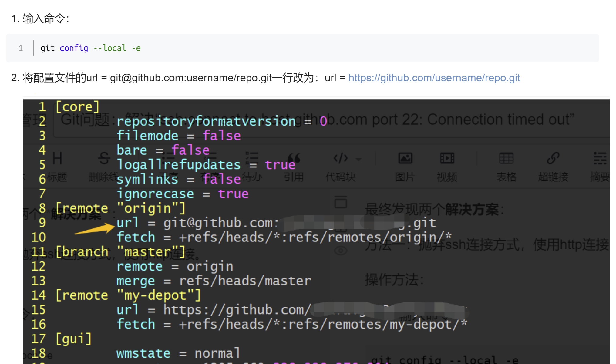616x364 pixels.
Task: Click the "1. 输入命令:" step text
Action: (40, 19)
